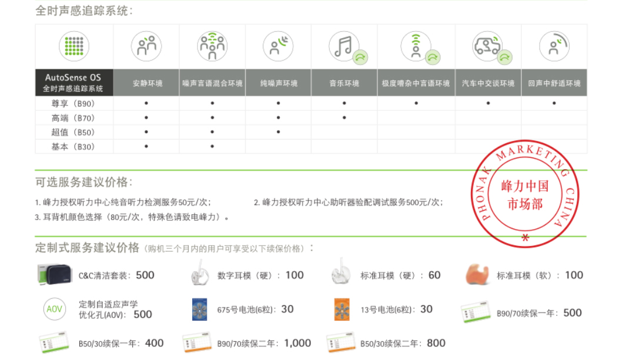Select the B50/30续保二年 800 price label
The width and height of the screenshot is (639, 364).
point(403,343)
